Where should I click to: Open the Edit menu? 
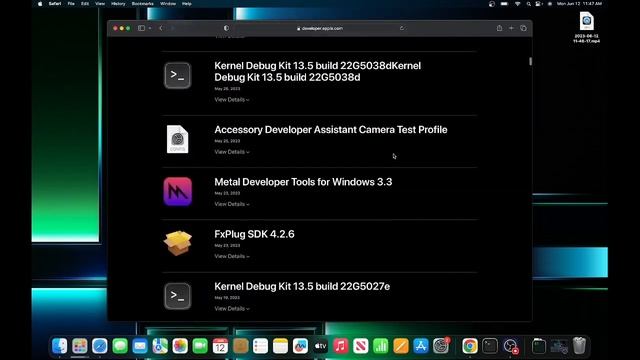pos(85,4)
